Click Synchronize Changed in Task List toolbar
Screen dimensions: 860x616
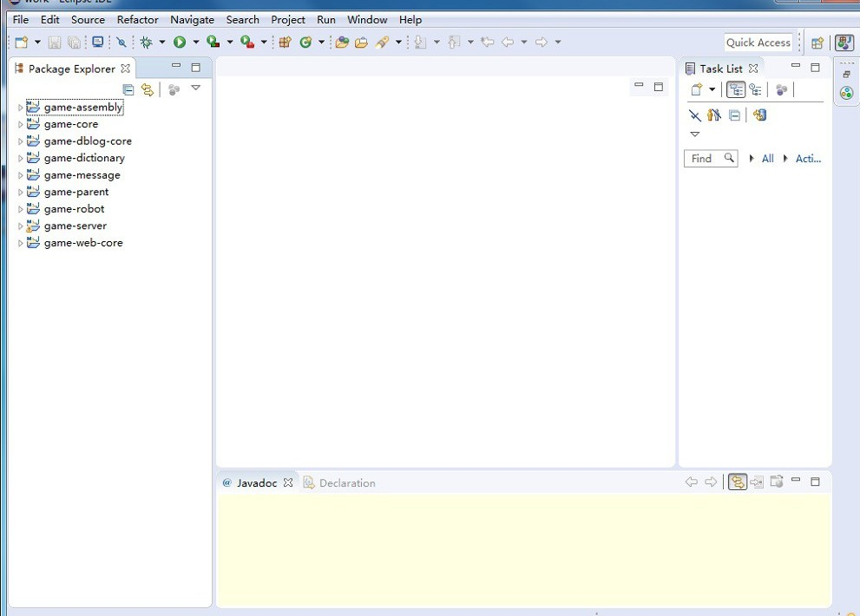point(760,115)
